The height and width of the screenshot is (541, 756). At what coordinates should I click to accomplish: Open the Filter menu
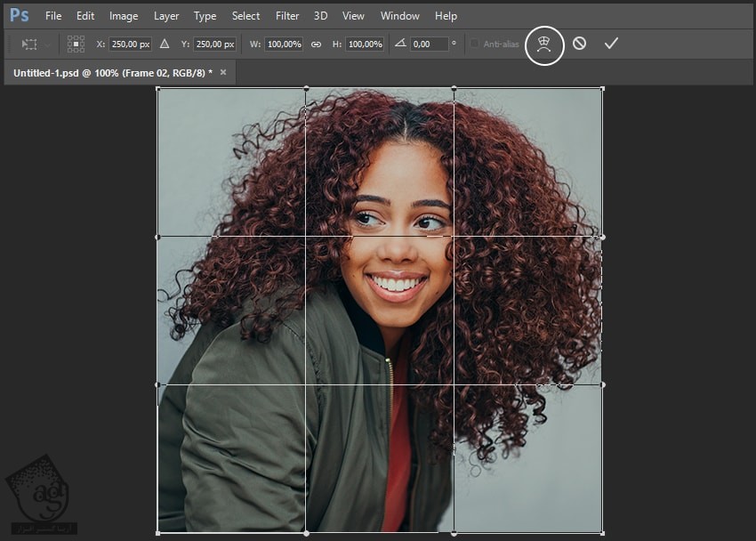click(x=287, y=16)
